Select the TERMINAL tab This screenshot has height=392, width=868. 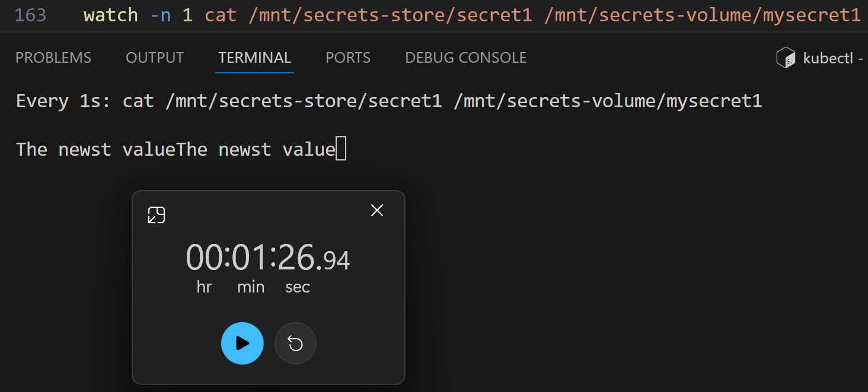pyautogui.click(x=254, y=57)
